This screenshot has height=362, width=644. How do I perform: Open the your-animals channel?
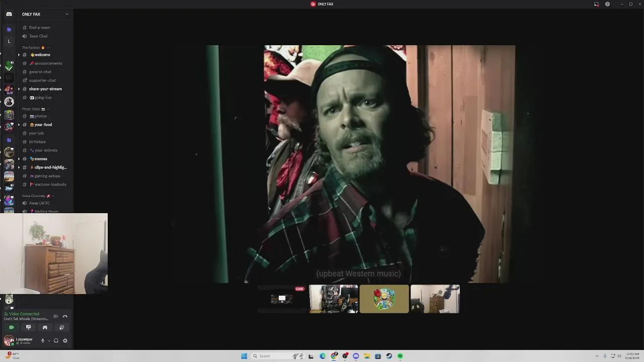pos(44,150)
